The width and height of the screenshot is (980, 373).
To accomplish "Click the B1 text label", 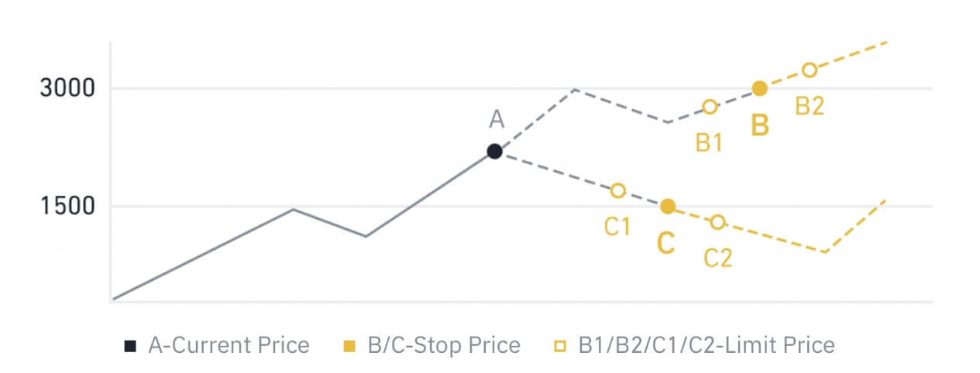I will pos(709,142).
